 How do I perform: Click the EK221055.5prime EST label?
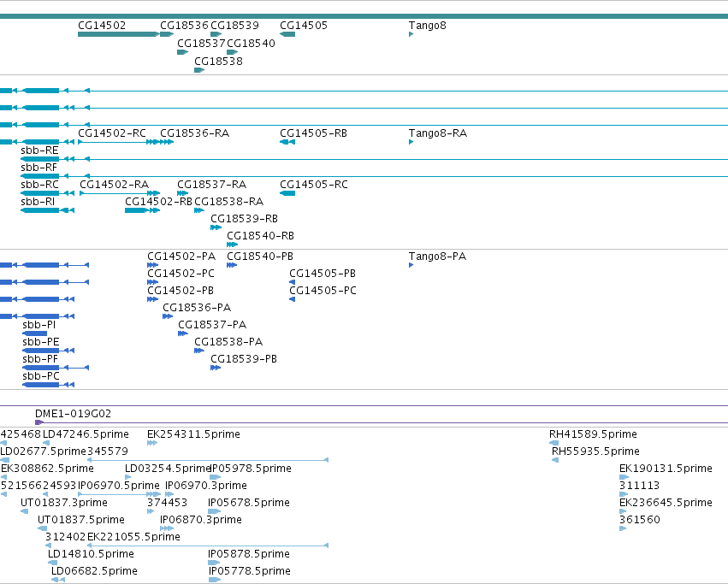coord(133,537)
